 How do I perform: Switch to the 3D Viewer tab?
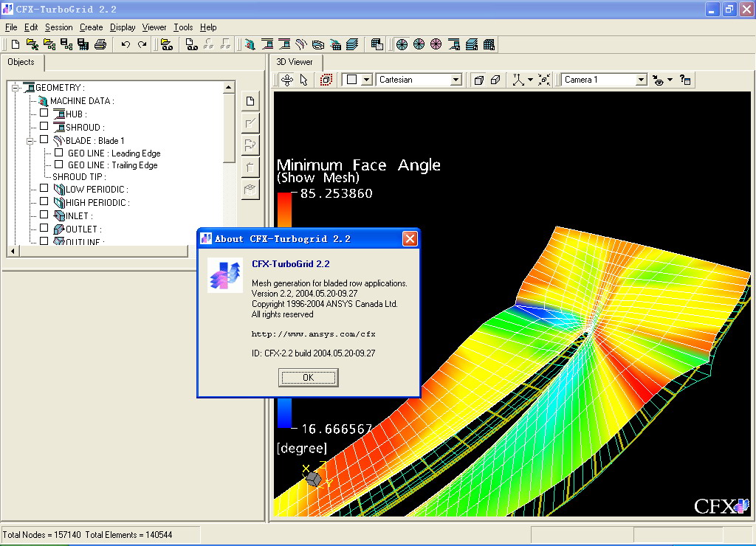[x=295, y=62]
